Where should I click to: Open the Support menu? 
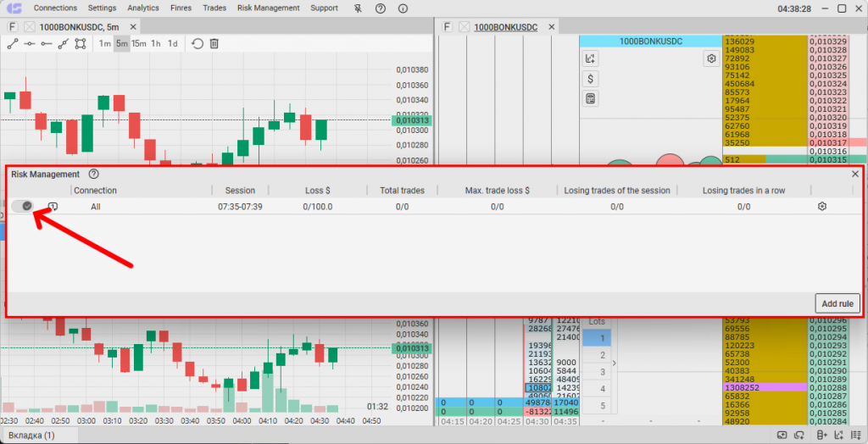(x=324, y=8)
